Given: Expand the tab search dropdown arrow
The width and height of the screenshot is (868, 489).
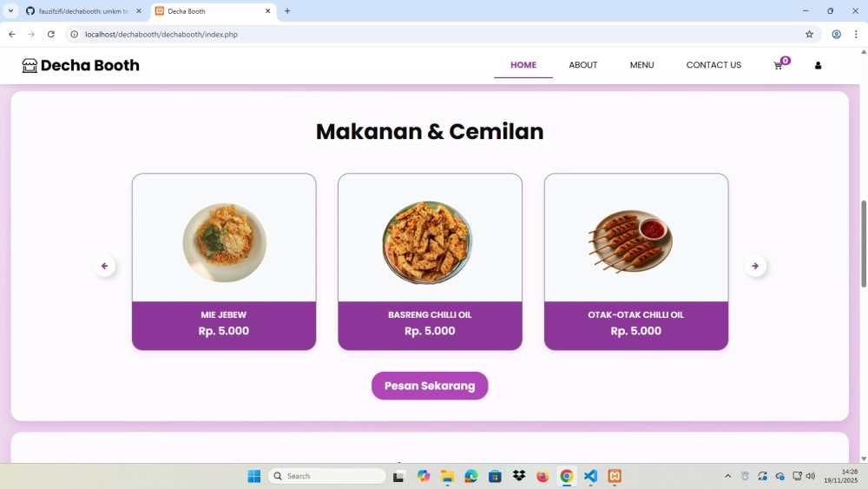Looking at the screenshot, I should [10, 11].
